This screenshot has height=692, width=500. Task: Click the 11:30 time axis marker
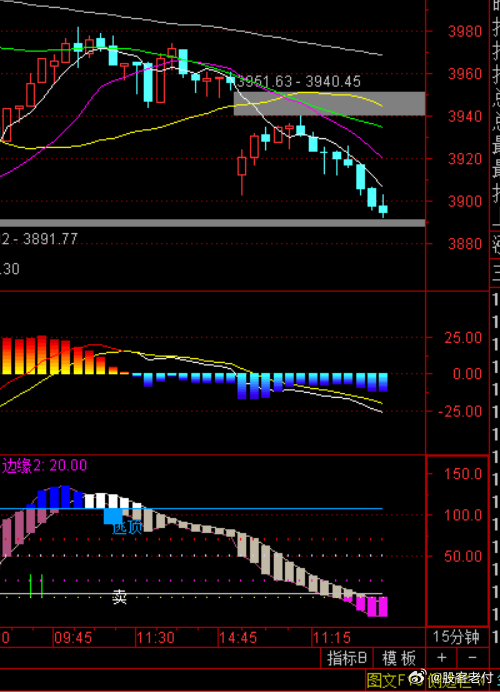(155, 637)
